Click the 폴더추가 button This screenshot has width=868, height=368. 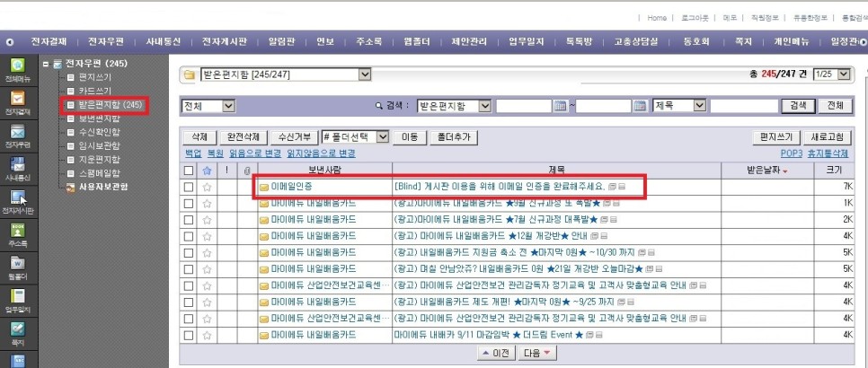[x=454, y=137]
